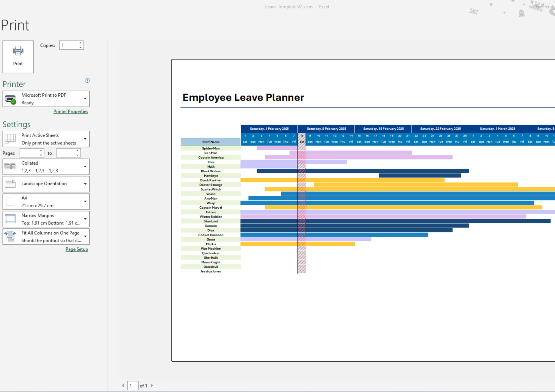The height and width of the screenshot is (392, 555).
Task: Click the Print Active Sheets grid icon
Action: pyautogui.click(x=10, y=139)
